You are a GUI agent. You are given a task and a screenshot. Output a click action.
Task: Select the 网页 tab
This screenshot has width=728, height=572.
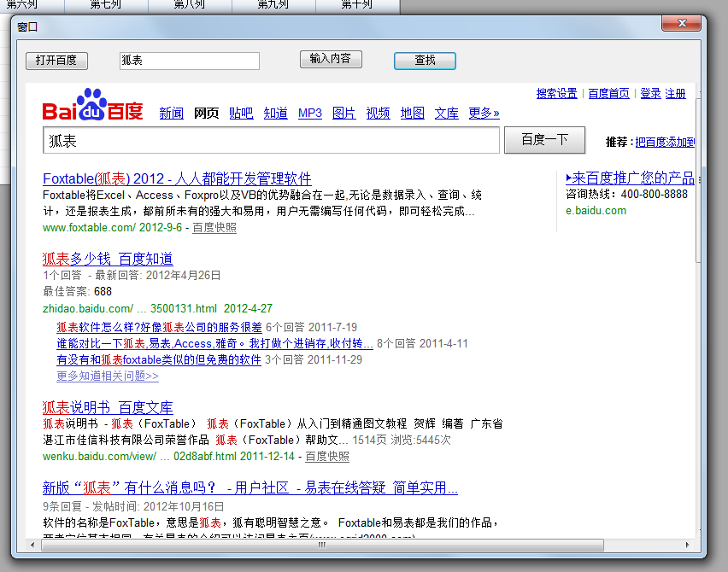(x=206, y=114)
